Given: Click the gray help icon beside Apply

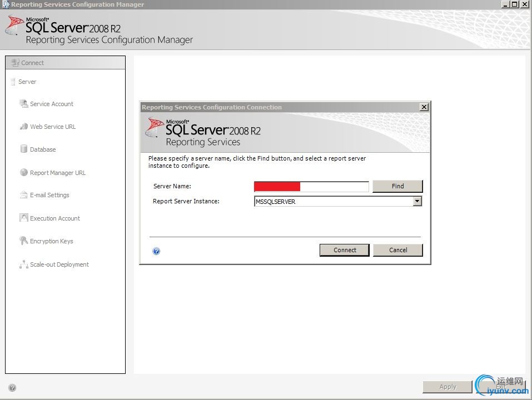Looking at the screenshot, I should tap(12, 387).
